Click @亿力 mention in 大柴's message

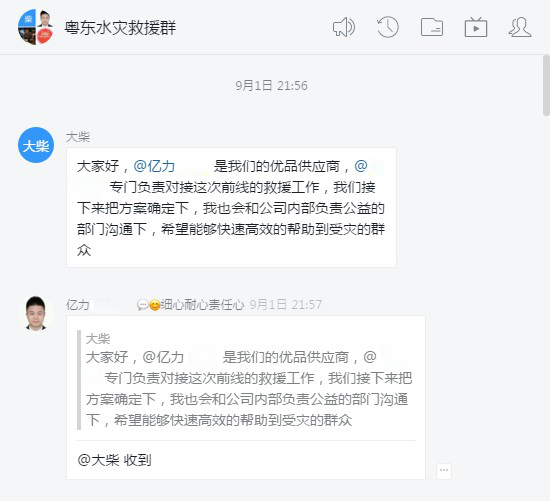pyautogui.click(x=154, y=166)
